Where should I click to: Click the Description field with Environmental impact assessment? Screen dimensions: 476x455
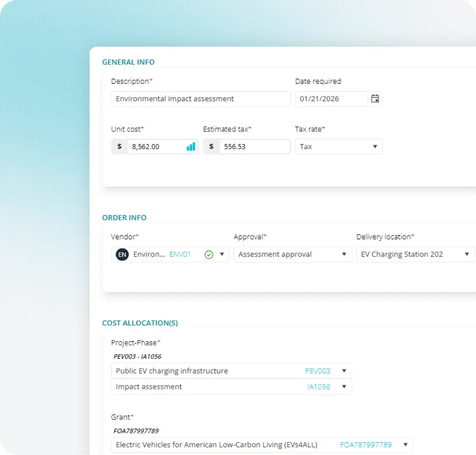click(201, 99)
